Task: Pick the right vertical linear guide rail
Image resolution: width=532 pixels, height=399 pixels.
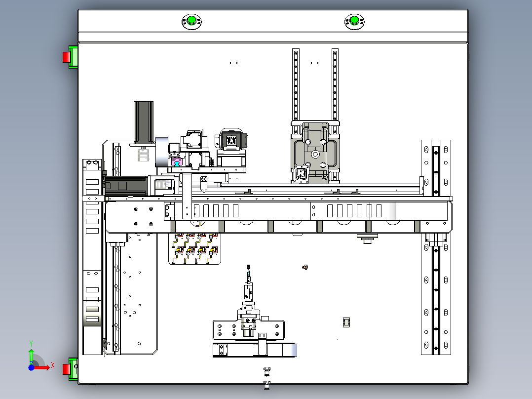Action: [436, 247]
